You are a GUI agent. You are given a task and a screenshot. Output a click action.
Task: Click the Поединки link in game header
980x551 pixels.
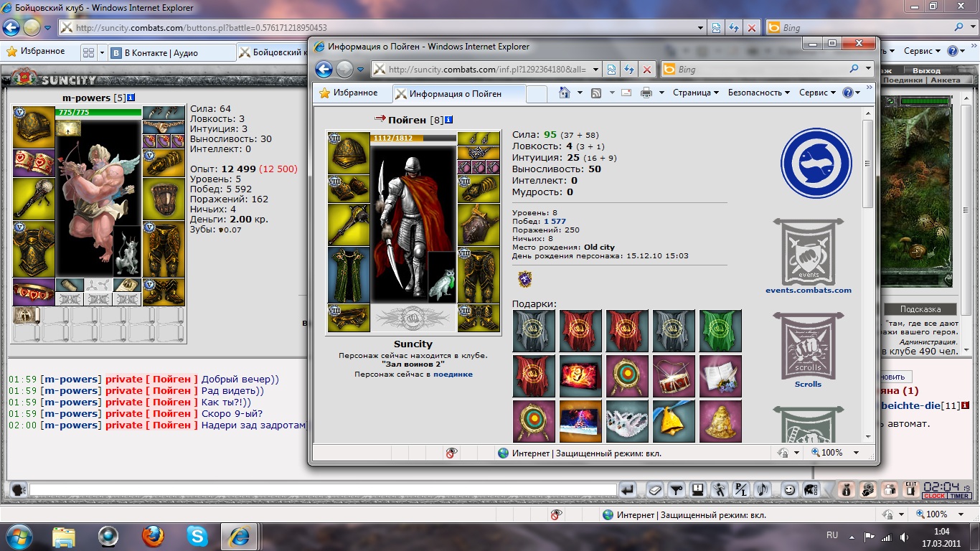[903, 80]
